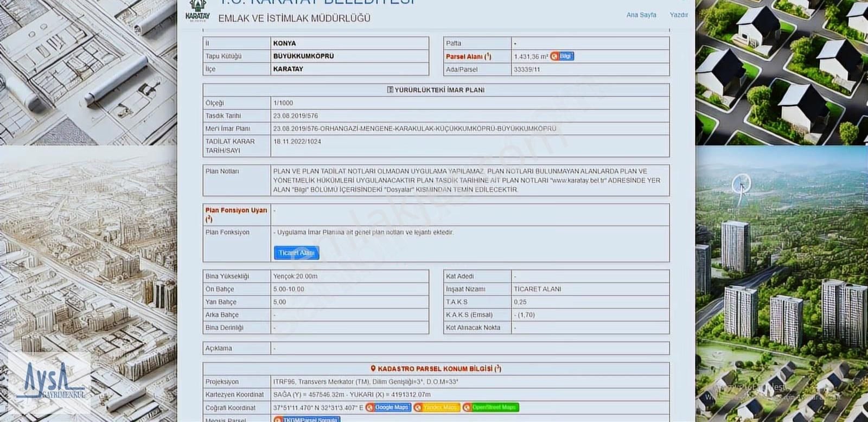
Task: Click the Mer'i İmar Planı value text
Action: 414,129
